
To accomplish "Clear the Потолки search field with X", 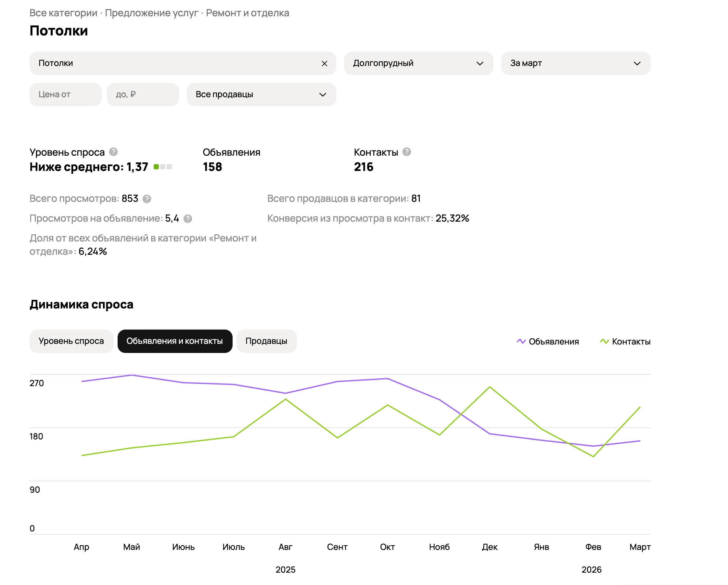I will [324, 63].
